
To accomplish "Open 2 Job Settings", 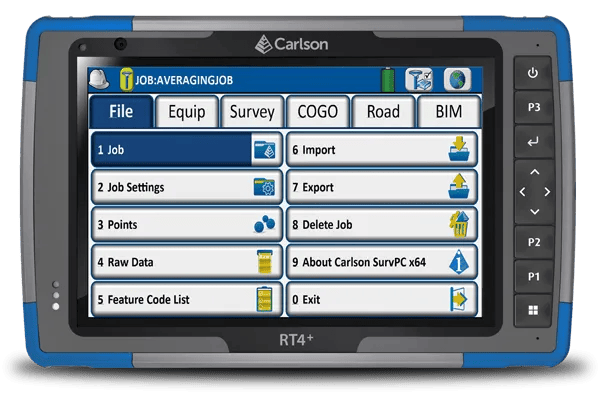I will 187,187.
